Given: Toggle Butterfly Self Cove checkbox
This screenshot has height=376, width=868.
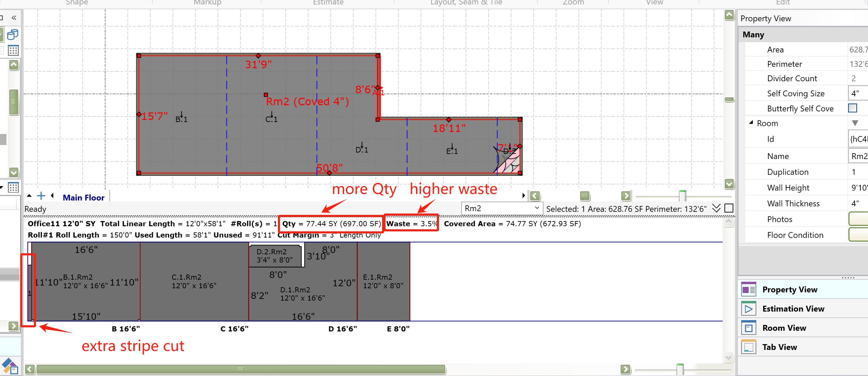Looking at the screenshot, I should (852, 108).
